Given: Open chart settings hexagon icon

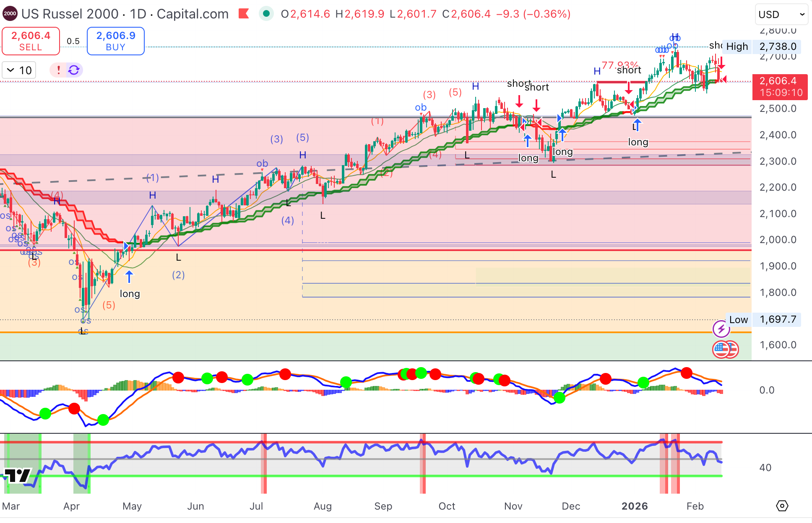Looking at the screenshot, I should coord(782,506).
